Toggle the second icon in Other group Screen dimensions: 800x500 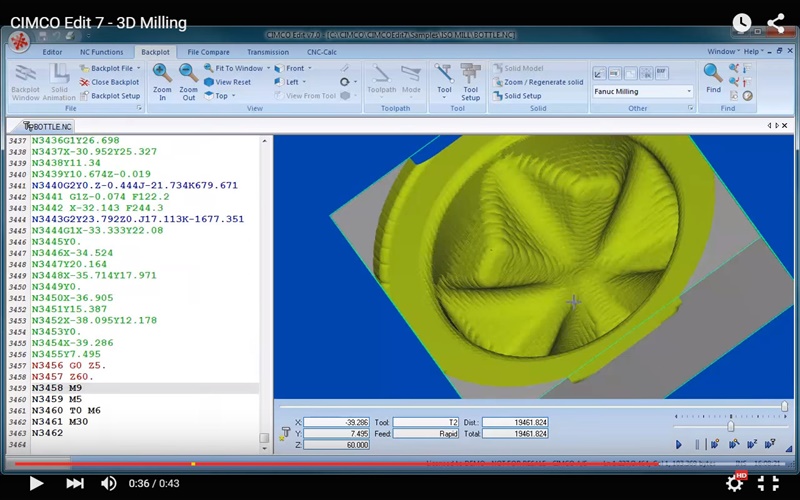[615, 73]
